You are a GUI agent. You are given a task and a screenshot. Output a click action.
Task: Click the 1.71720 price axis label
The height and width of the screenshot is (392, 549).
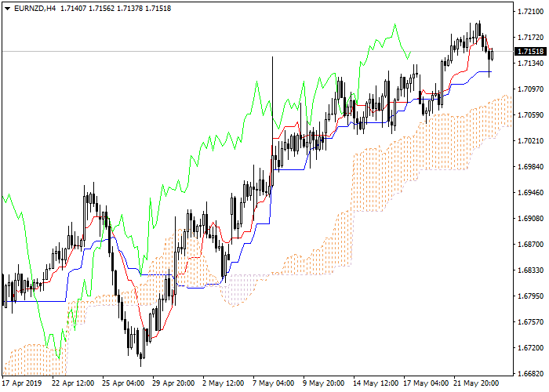pyautogui.click(x=531, y=38)
